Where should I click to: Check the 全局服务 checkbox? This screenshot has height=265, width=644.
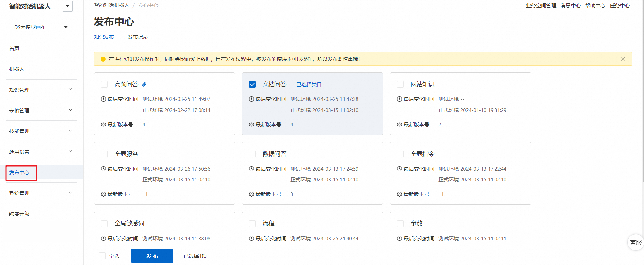[x=104, y=154]
